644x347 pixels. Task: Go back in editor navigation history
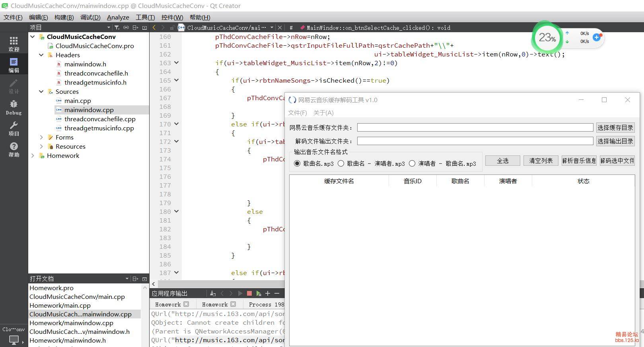pyautogui.click(x=154, y=27)
